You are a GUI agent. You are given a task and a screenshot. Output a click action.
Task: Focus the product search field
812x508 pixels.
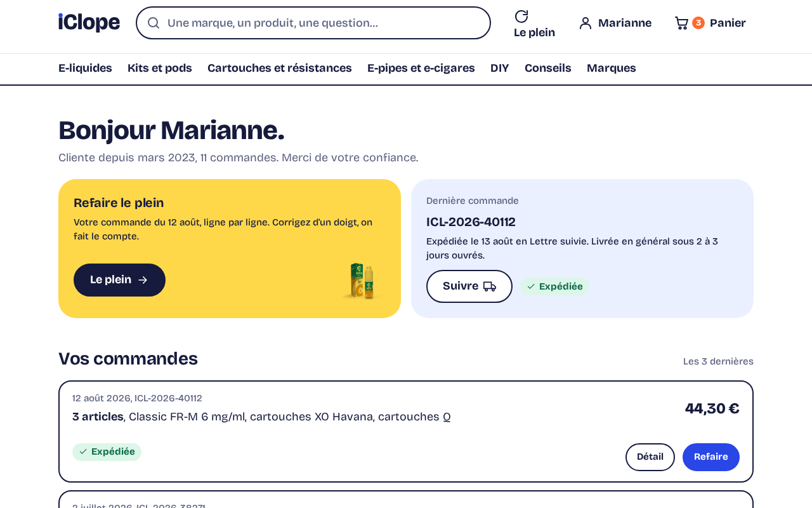tap(313, 23)
